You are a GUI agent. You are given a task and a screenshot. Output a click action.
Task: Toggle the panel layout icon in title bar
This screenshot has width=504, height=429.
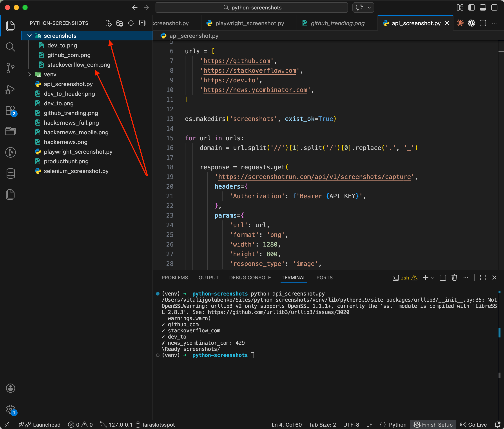[483, 7]
